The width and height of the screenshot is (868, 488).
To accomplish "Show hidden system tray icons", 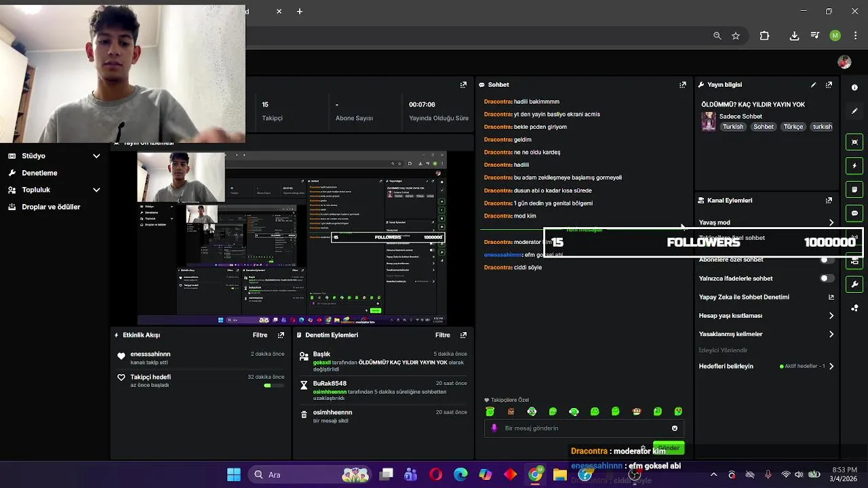I will 713,475.
